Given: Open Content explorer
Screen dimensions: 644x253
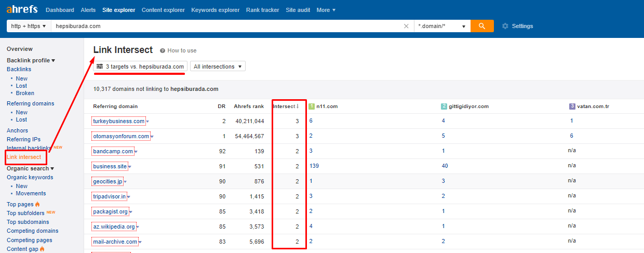Looking at the screenshot, I should (x=163, y=10).
